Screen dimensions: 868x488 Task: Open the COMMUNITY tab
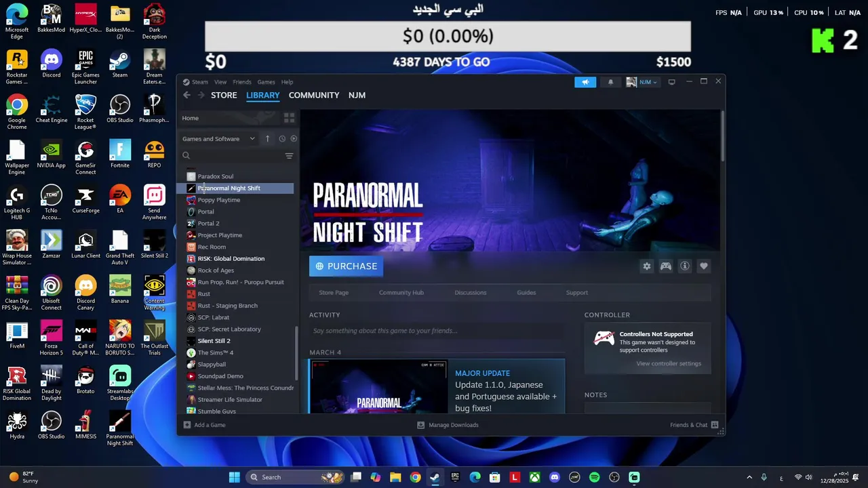pos(314,96)
